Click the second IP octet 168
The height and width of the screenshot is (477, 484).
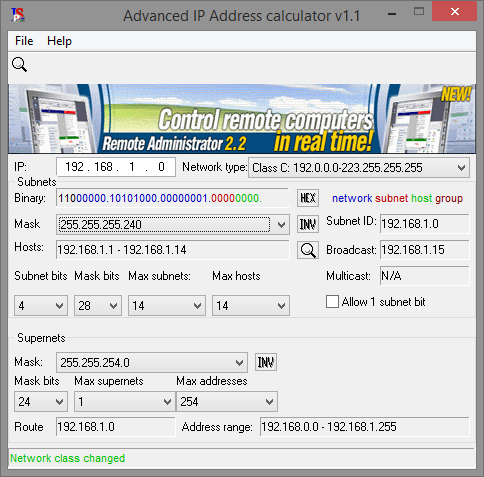103,167
